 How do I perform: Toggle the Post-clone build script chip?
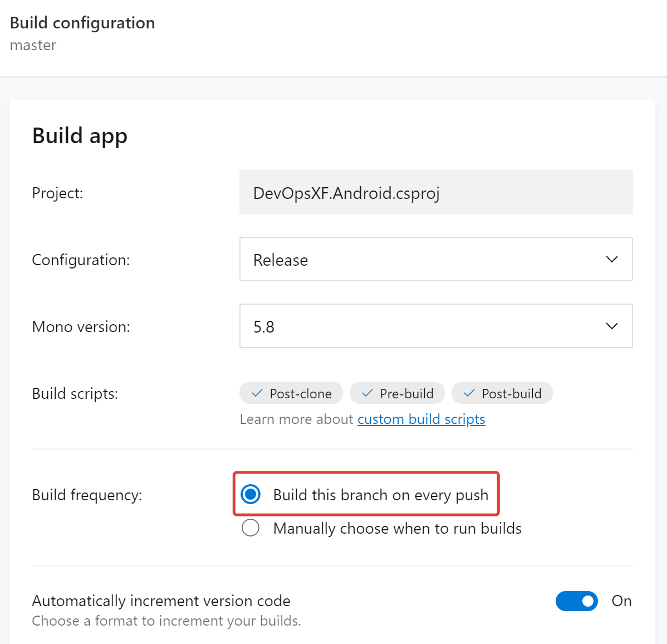tap(291, 393)
